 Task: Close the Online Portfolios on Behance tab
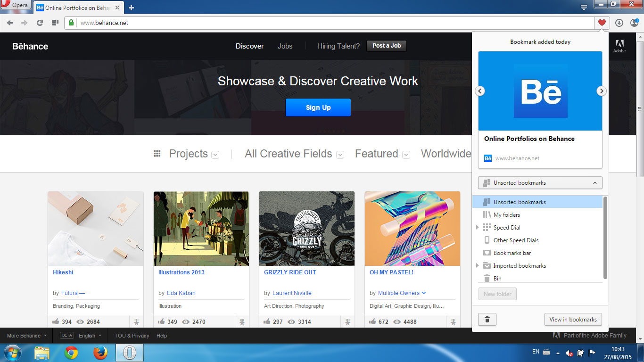[x=117, y=8]
